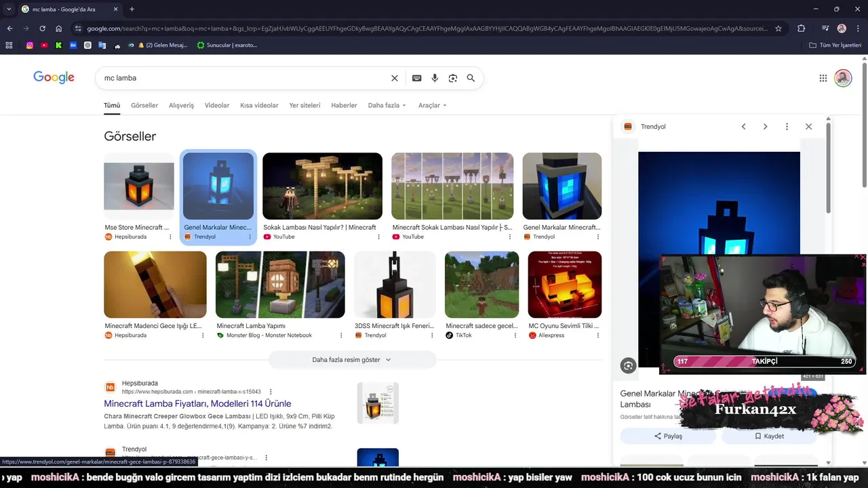Switch to the 'Yer siteleri' tab
Image resolution: width=868 pixels, height=488 pixels.
[304, 105]
